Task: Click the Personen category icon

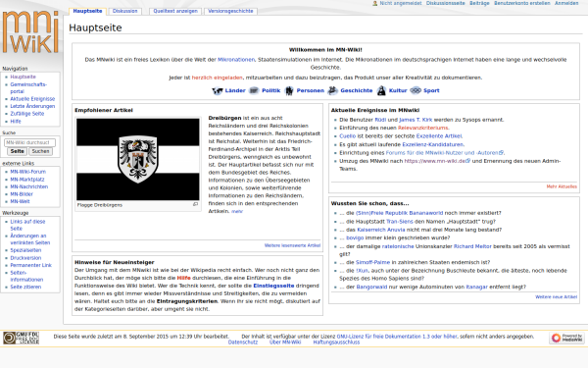Action: 289,90
